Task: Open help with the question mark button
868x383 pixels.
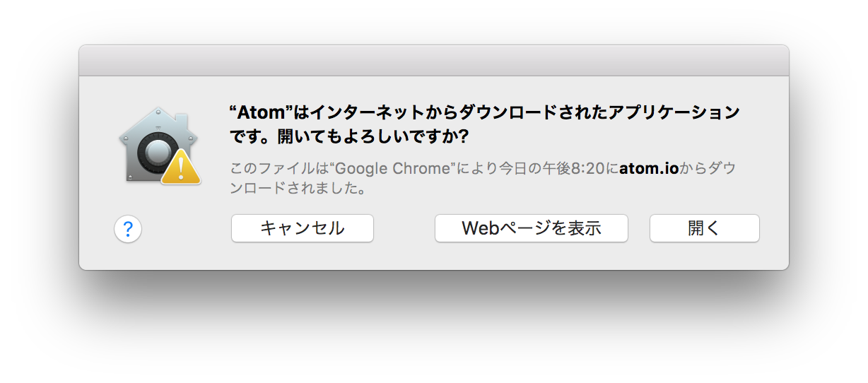Action: pyautogui.click(x=128, y=229)
